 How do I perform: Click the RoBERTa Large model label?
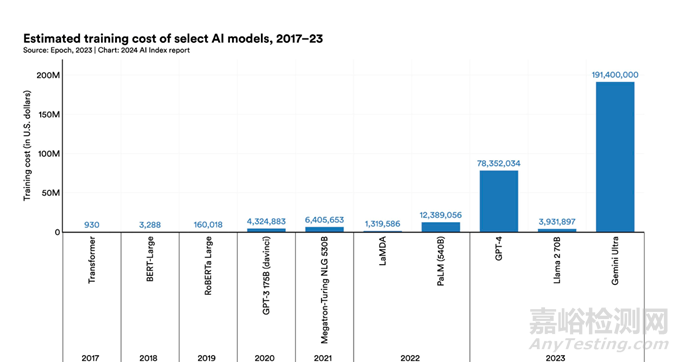pos(208,266)
